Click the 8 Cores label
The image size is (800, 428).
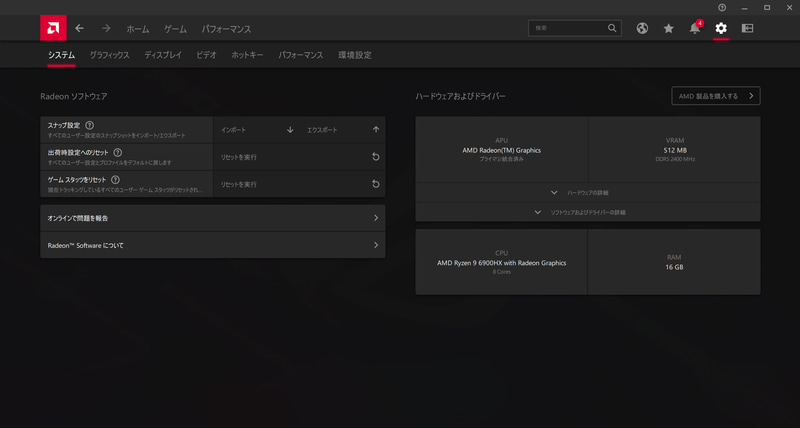point(502,272)
